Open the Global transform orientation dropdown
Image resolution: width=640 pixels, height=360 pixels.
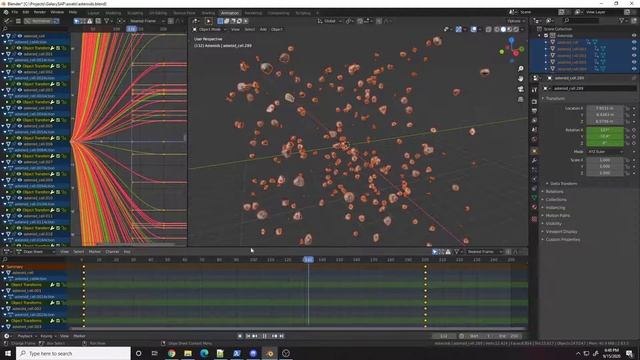click(x=328, y=21)
